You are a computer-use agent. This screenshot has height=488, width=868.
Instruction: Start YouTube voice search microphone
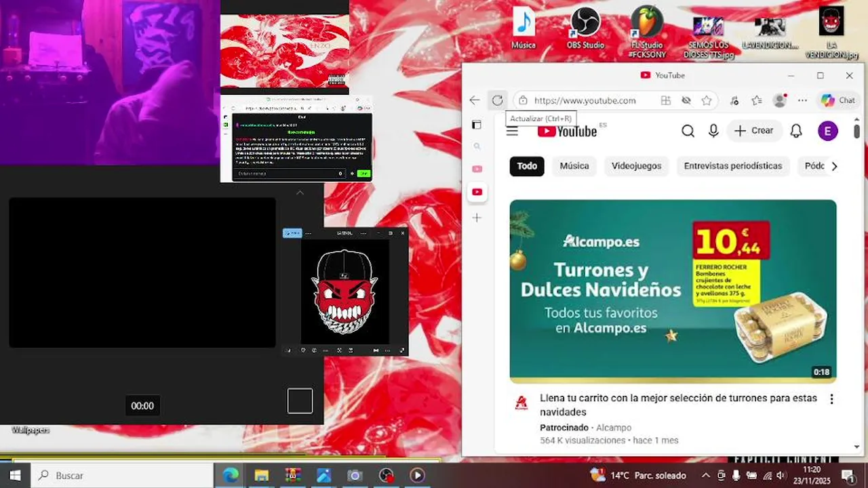point(713,131)
